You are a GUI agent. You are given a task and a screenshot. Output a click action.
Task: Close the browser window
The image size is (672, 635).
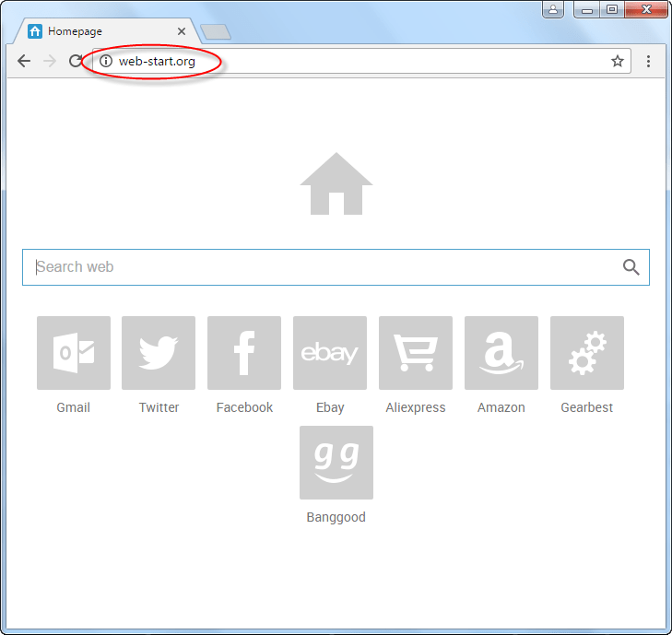[646, 9]
